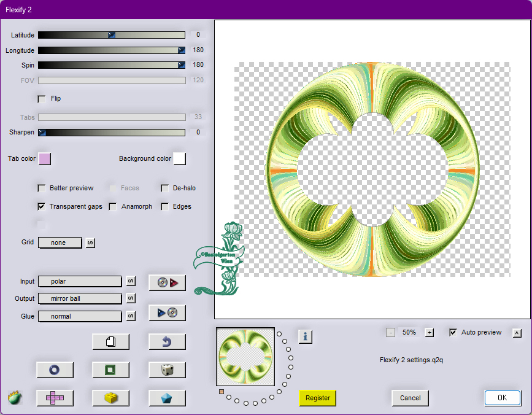This screenshot has height=415, width=532.
Task: Open the Tab color swatch
Action: [x=45, y=158]
